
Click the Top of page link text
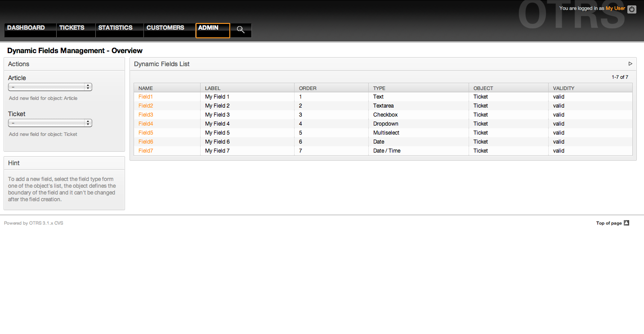608,223
